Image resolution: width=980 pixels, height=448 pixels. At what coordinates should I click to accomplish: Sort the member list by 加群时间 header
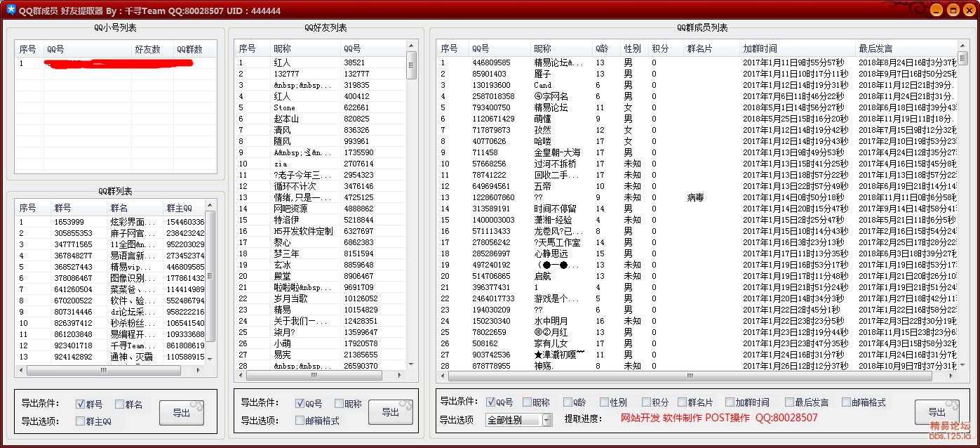(798, 48)
